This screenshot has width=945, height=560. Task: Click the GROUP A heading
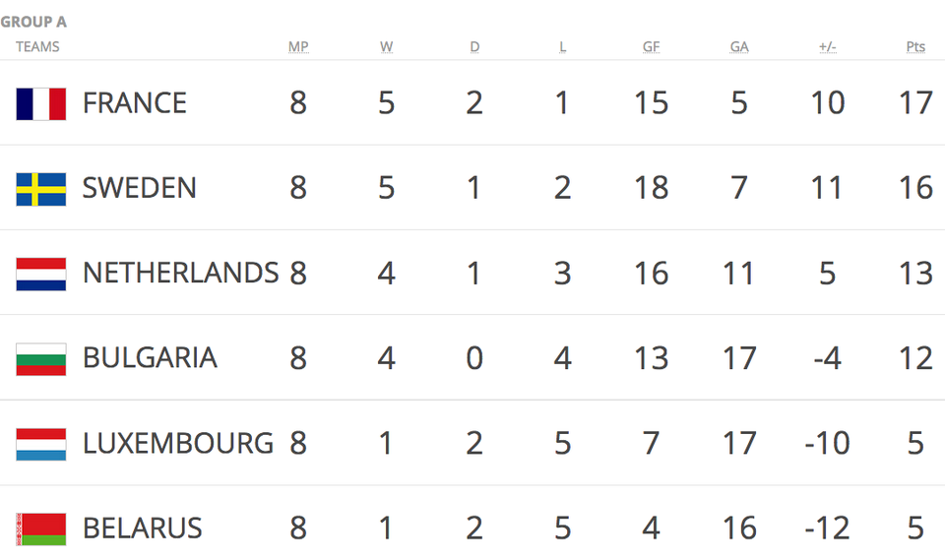pos(33,23)
